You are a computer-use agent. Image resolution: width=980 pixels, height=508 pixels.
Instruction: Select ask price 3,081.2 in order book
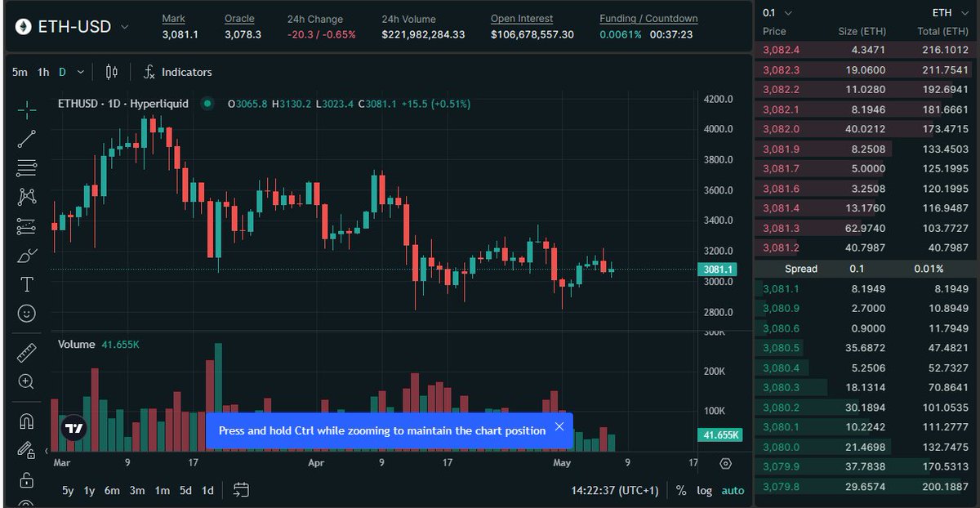tap(781, 247)
